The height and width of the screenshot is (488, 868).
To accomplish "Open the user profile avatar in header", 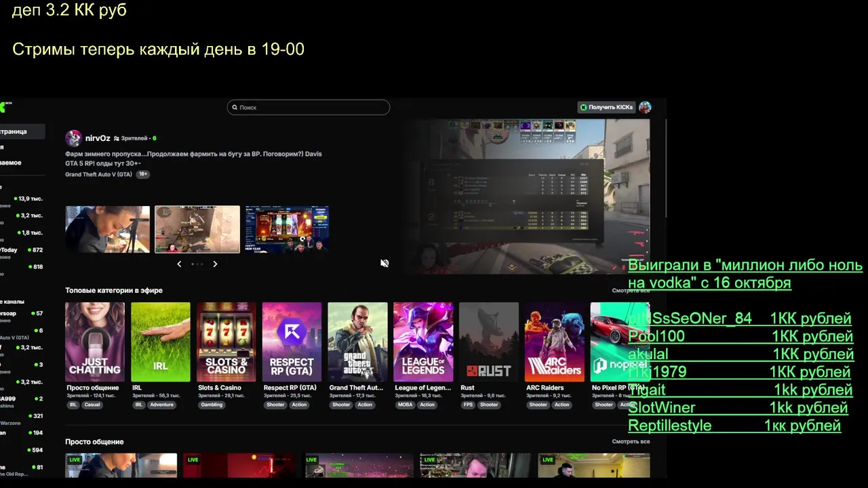I will click(645, 107).
